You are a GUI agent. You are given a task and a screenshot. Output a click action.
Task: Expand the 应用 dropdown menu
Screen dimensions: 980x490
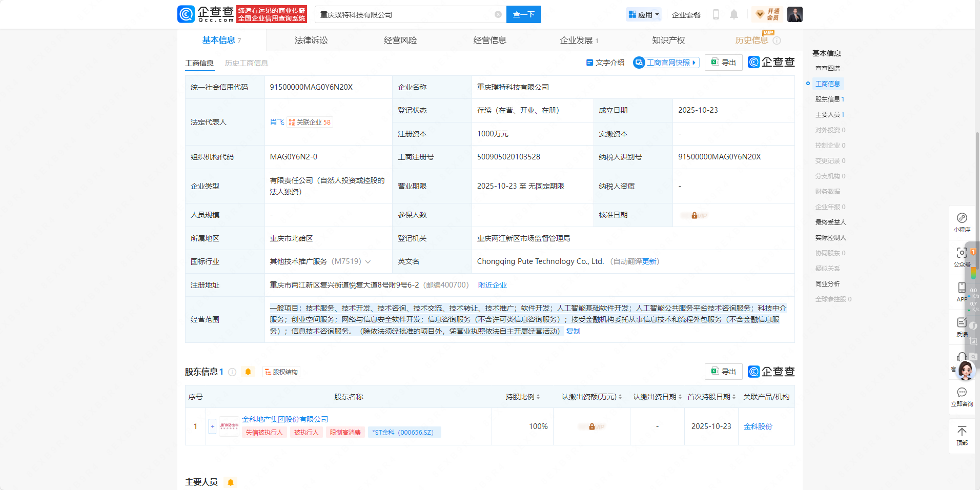[x=644, y=14]
